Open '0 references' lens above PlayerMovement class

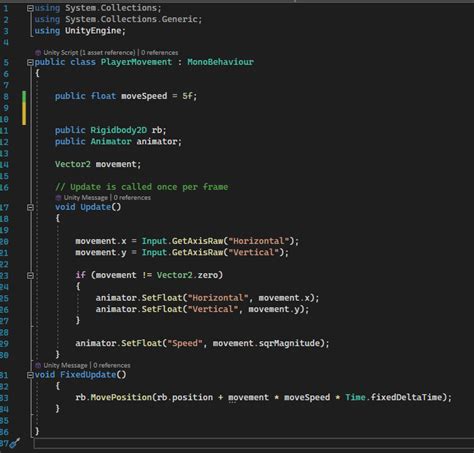[x=159, y=53]
